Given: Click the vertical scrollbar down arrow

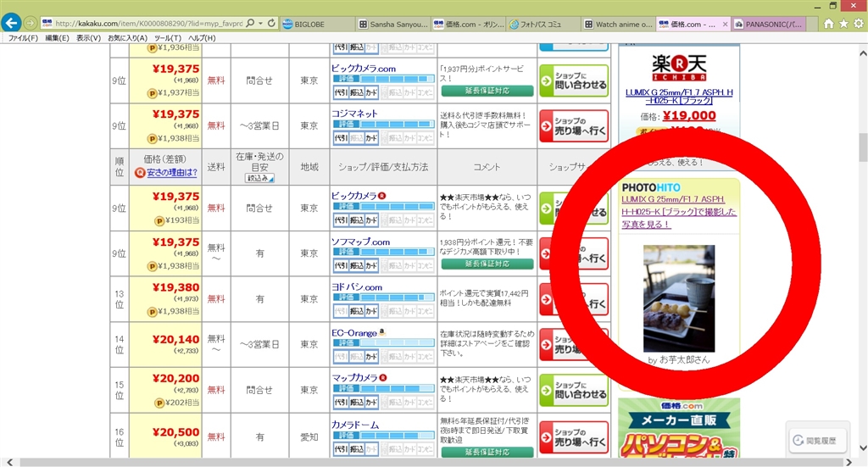Looking at the screenshot, I should pos(862,448).
